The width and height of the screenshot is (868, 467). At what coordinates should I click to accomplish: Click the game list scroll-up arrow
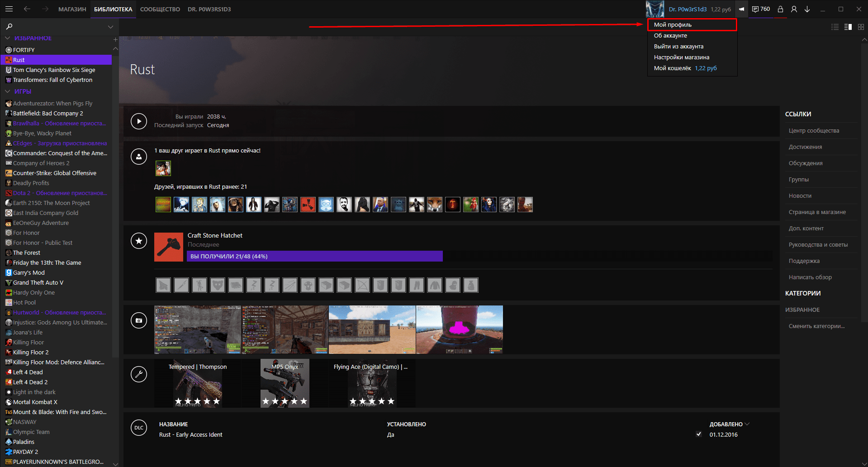[115, 48]
